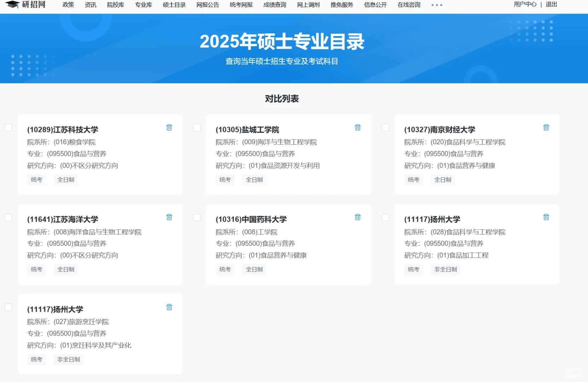Remove 南京财经大学 via its trash icon
The image size is (588, 382).
(546, 127)
